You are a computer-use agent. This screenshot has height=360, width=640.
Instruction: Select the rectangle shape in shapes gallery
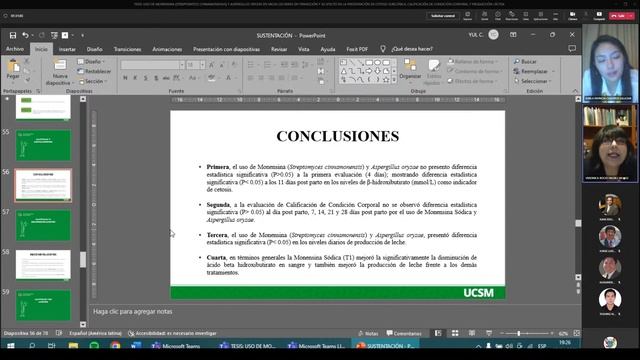point(369,62)
